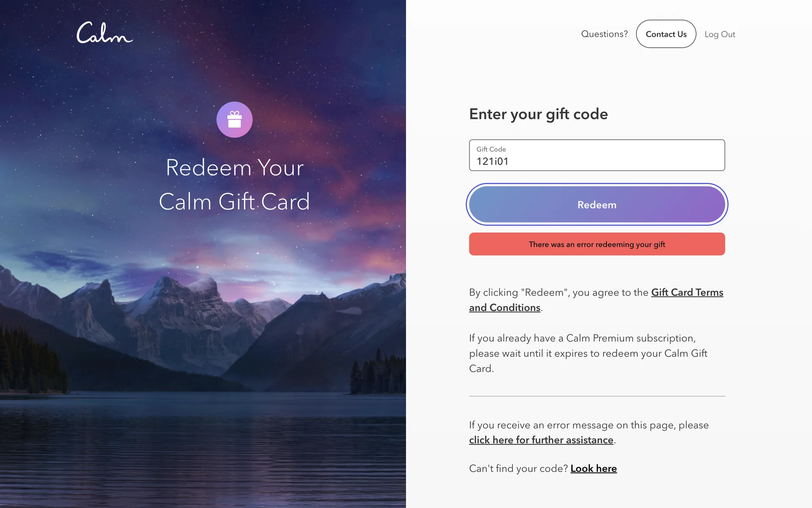Follow the Look here link
The width and height of the screenshot is (812, 508).
pos(594,469)
